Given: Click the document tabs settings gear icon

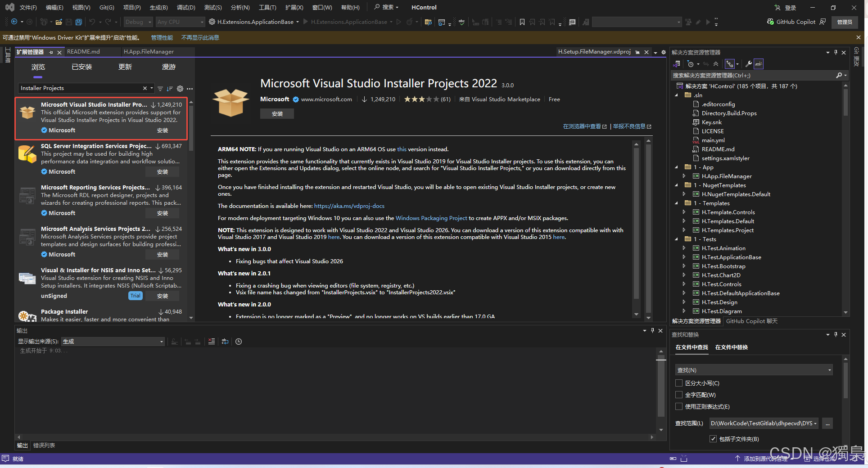Looking at the screenshot, I should pos(664,52).
